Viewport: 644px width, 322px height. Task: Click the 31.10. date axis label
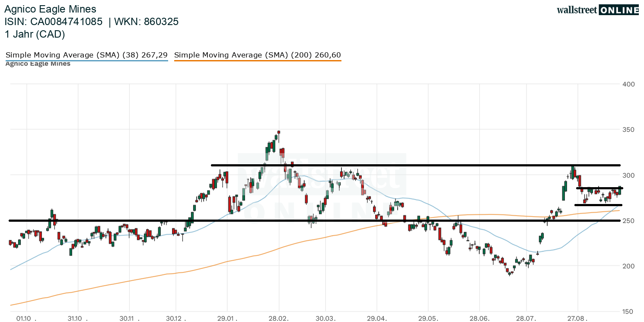(78, 319)
